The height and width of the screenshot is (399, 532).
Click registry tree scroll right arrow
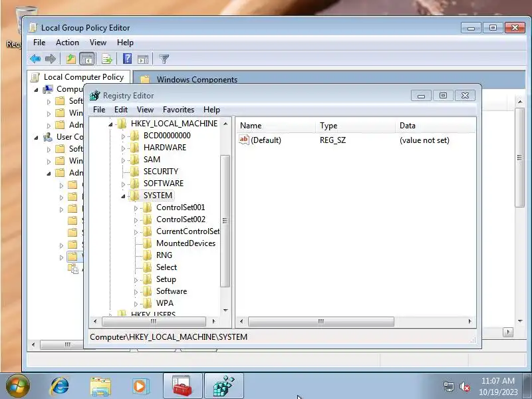point(213,321)
